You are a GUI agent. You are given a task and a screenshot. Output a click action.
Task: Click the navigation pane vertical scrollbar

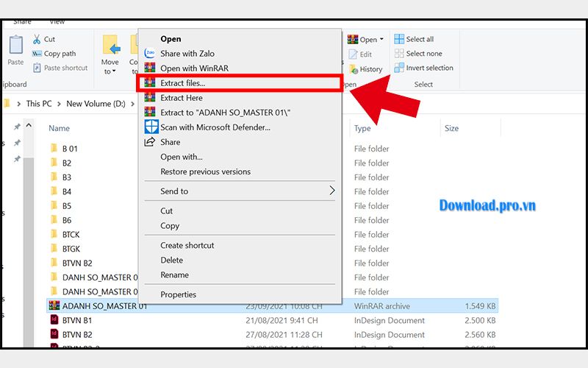29,252
